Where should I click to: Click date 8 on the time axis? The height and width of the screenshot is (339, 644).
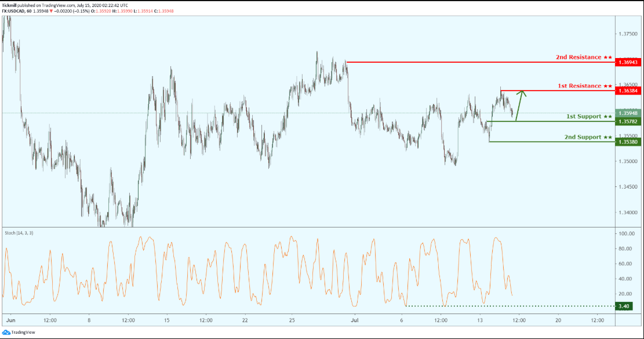tap(89, 320)
